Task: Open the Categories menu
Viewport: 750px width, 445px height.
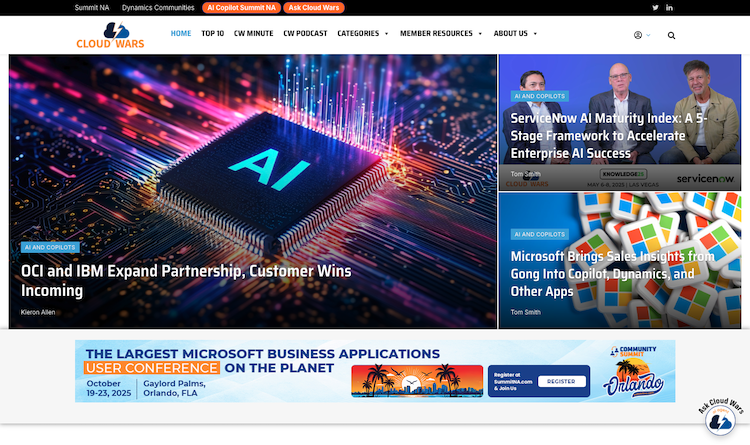Action: pyautogui.click(x=358, y=33)
